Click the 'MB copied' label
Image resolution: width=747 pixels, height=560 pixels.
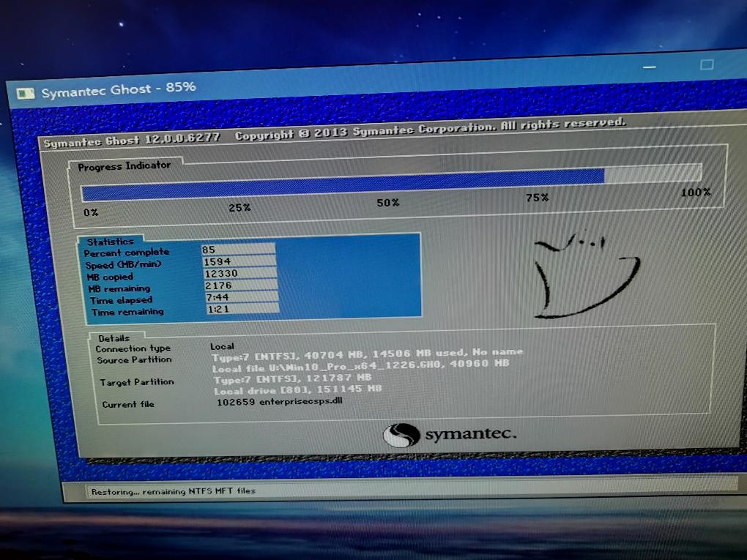[110, 277]
